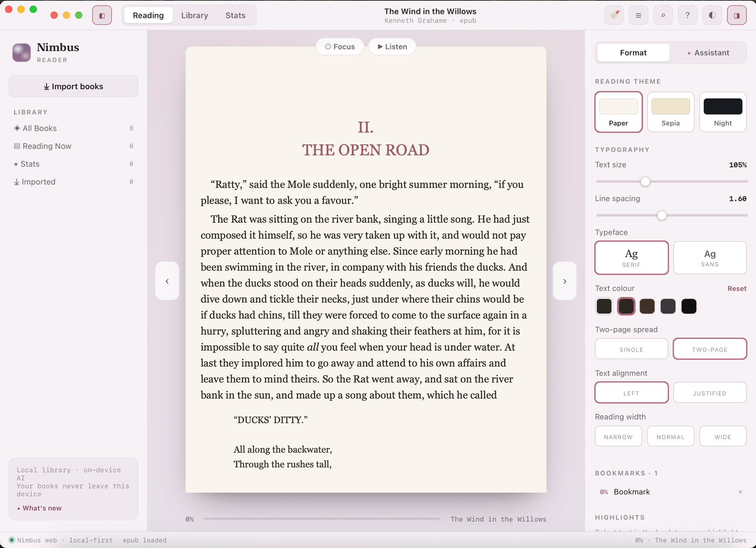Switch to the Stats top tab
This screenshot has height=548, width=756.
click(235, 16)
